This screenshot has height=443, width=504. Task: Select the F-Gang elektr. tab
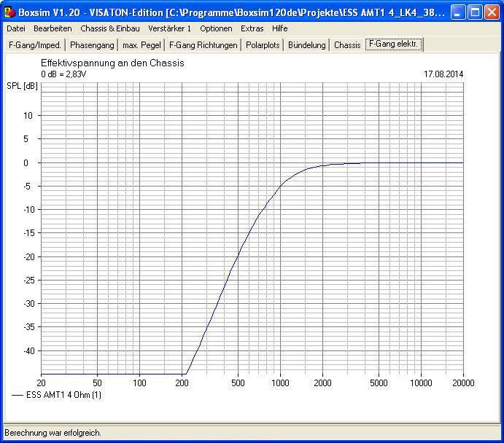394,44
